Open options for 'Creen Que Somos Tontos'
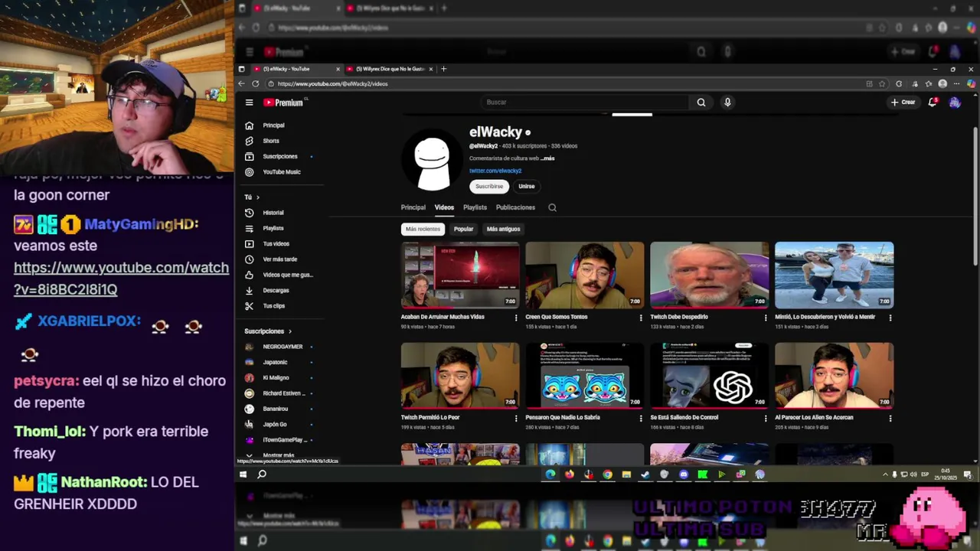 tap(641, 318)
